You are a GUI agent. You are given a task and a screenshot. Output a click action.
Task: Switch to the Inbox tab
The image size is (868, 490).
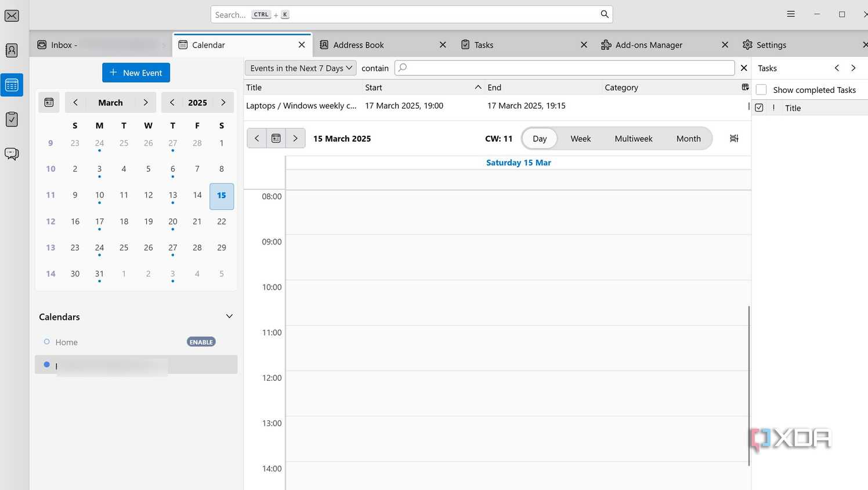point(101,45)
